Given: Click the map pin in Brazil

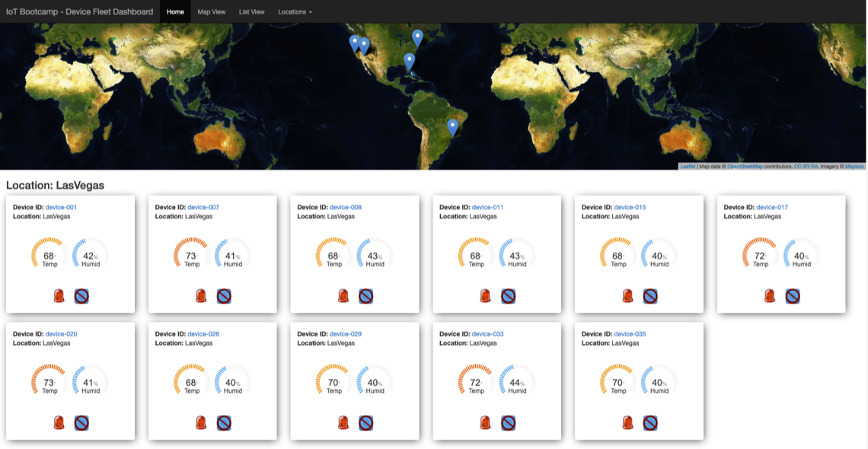Looking at the screenshot, I should (453, 128).
